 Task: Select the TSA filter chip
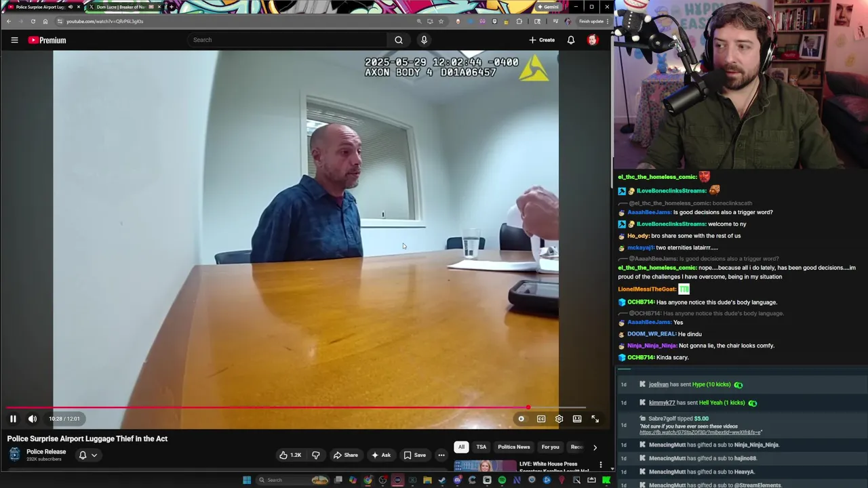pyautogui.click(x=481, y=447)
